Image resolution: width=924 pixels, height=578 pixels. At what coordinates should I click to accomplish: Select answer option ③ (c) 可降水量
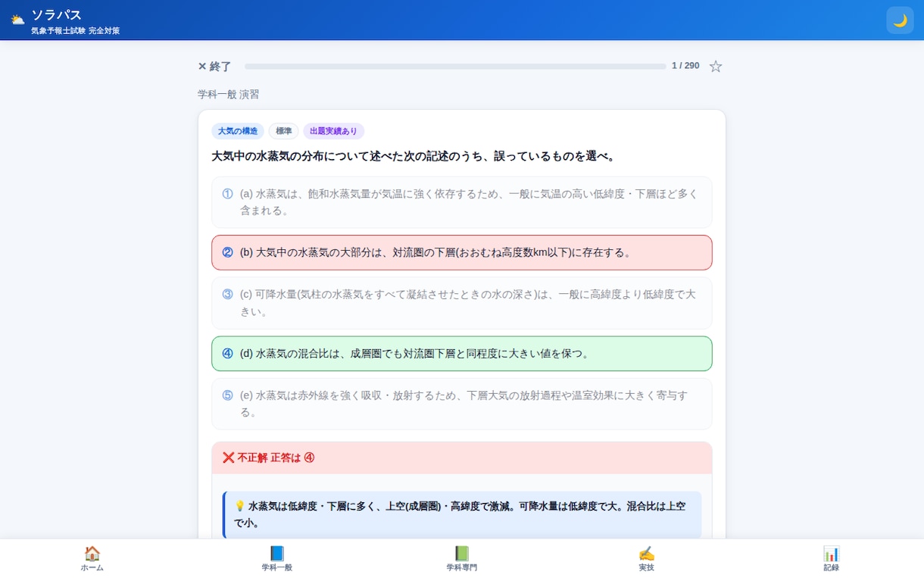click(462, 303)
